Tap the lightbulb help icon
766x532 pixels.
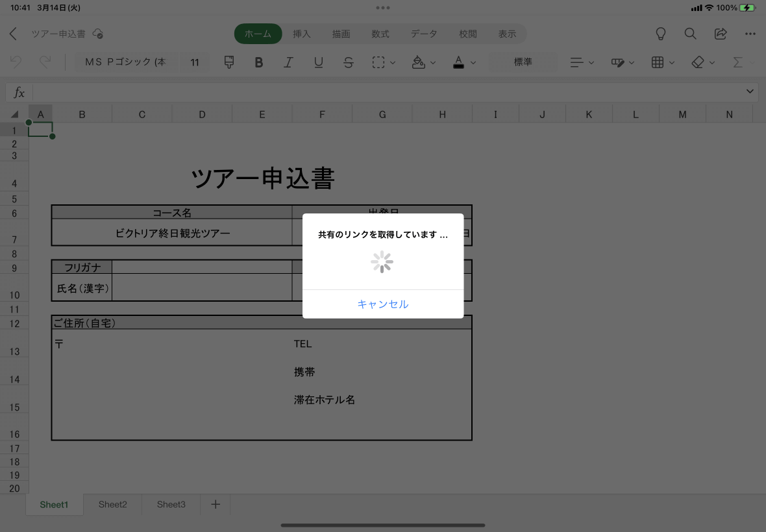tap(660, 34)
